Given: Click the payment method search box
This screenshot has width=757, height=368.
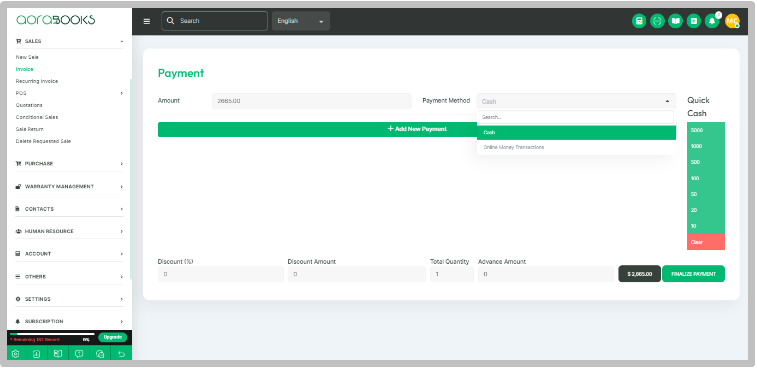Looking at the screenshot, I should click(x=575, y=117).
